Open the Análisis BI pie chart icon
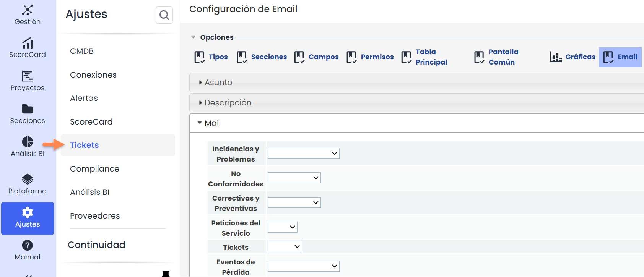 click(x=28, y=142)
